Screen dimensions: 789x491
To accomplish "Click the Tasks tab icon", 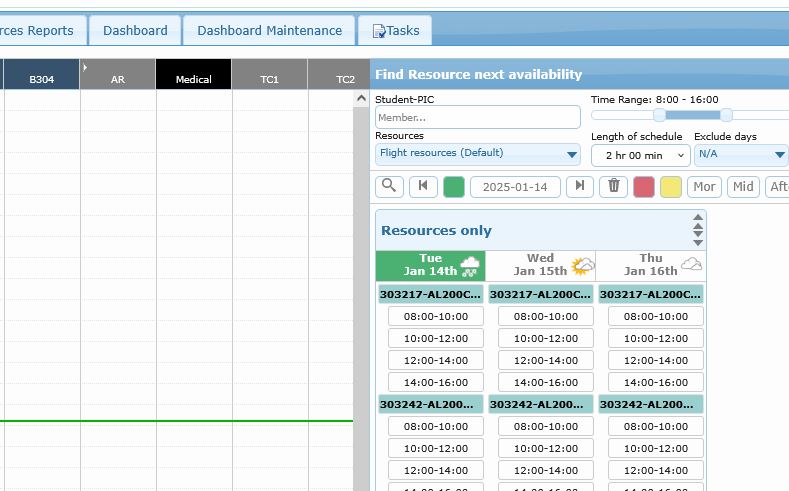I will pyautogui.click(x=379, y=31).
